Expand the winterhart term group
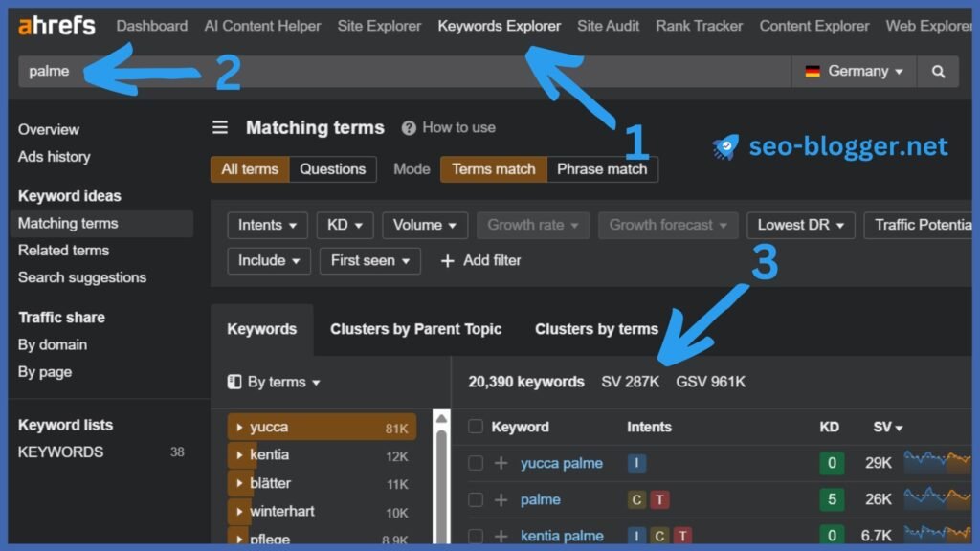The image size is (980, 551). [x=239, y=511]
